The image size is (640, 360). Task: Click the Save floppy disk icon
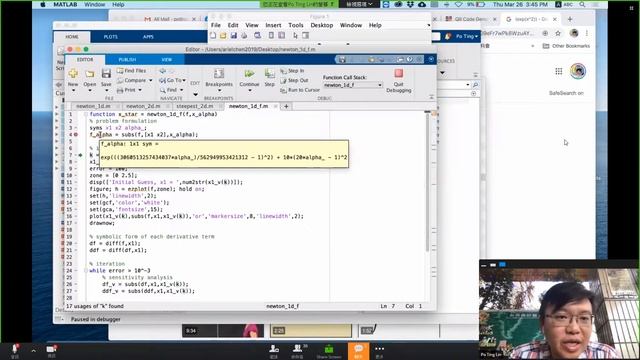tap(106, 73)
